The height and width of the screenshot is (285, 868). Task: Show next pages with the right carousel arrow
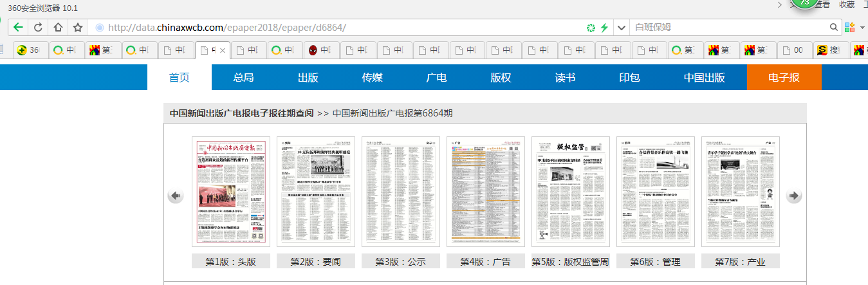[794, 196]
